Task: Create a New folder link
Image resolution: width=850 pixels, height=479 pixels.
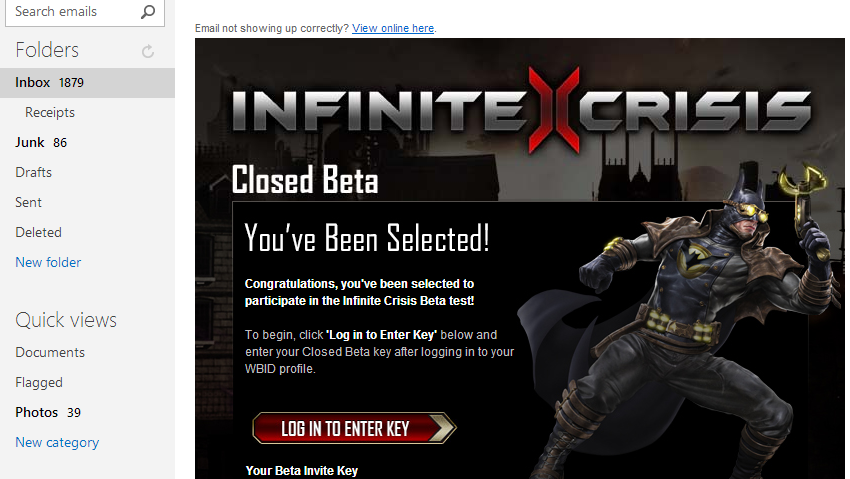Action: 48,262
